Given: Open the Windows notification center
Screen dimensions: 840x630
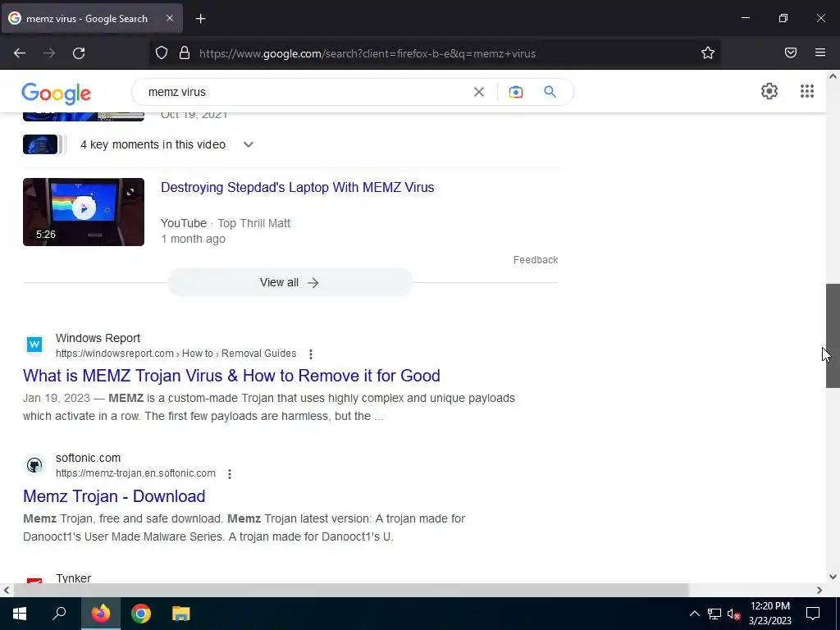Looking at the screenshot, I should [x=813, y=614].
